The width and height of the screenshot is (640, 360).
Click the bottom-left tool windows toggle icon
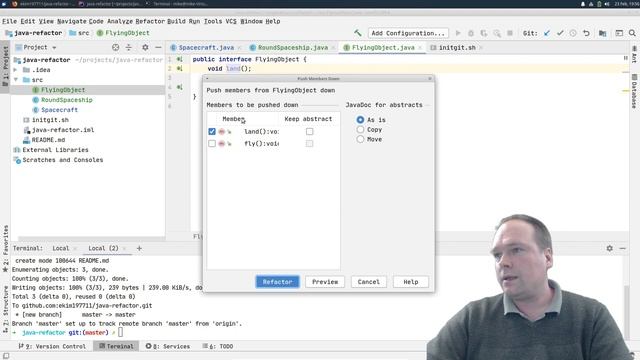(6, 356)
